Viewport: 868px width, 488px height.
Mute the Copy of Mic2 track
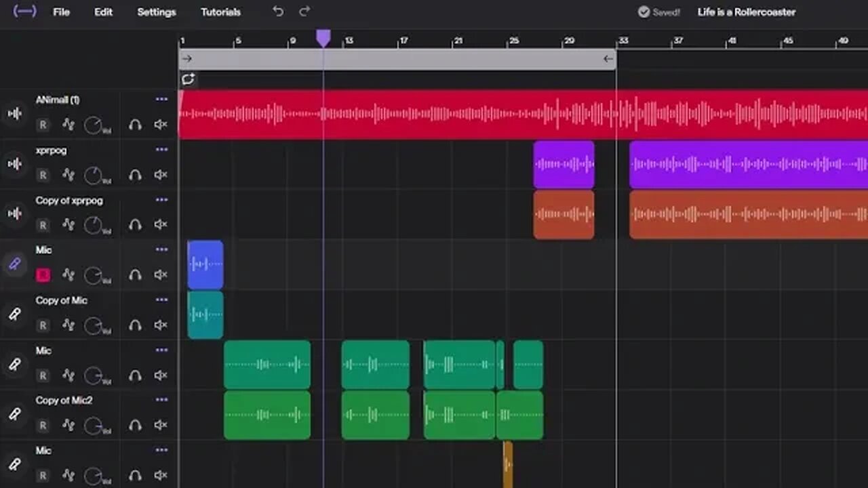coord(161,425)
